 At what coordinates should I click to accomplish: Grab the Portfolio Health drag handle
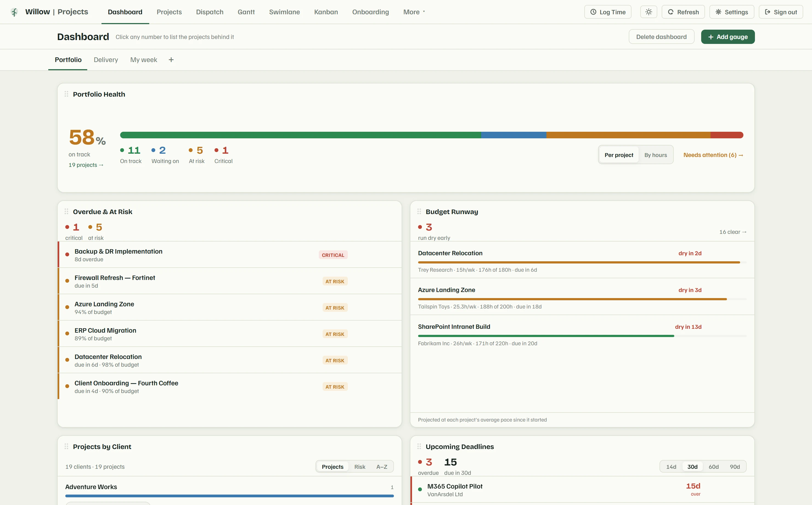click(x=66, y=94)
